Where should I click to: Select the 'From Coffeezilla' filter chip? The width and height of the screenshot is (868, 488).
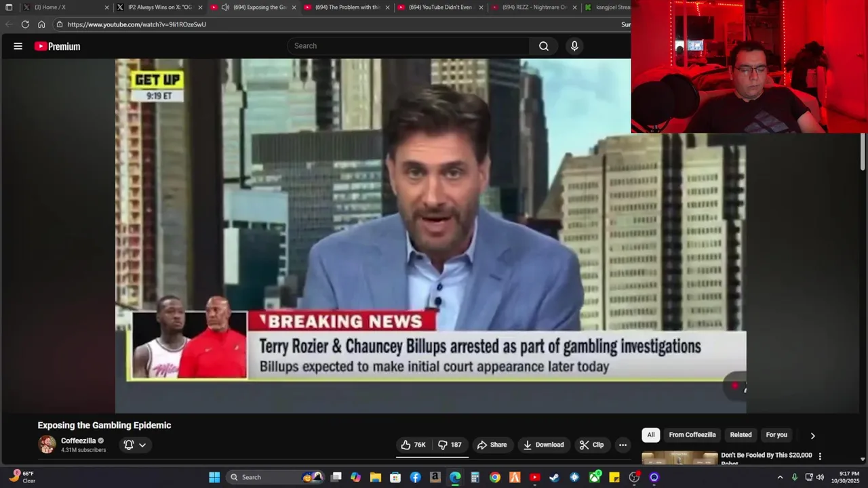pyautogui.click(x=692, y=435)
